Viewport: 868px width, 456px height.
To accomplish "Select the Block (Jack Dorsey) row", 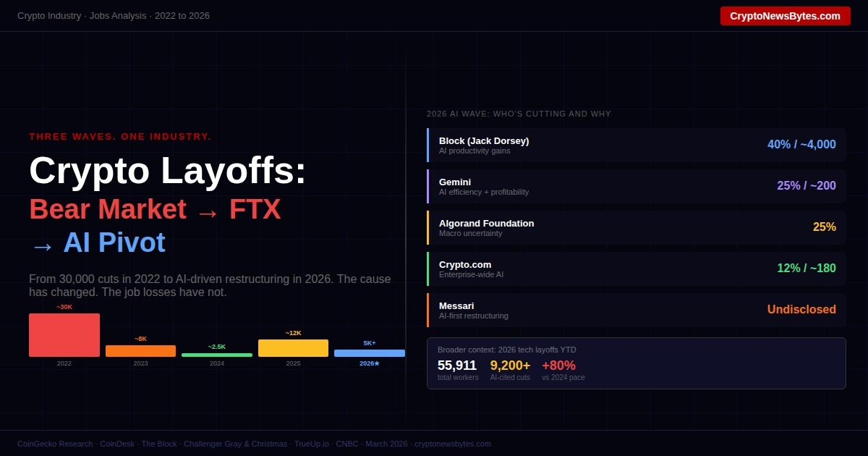I will point(637,145).
